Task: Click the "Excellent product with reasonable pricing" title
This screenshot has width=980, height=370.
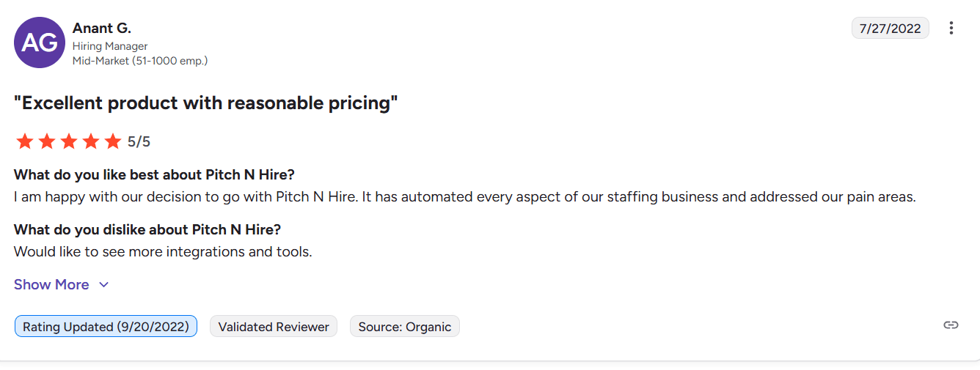Action: (x=206, y=103)
